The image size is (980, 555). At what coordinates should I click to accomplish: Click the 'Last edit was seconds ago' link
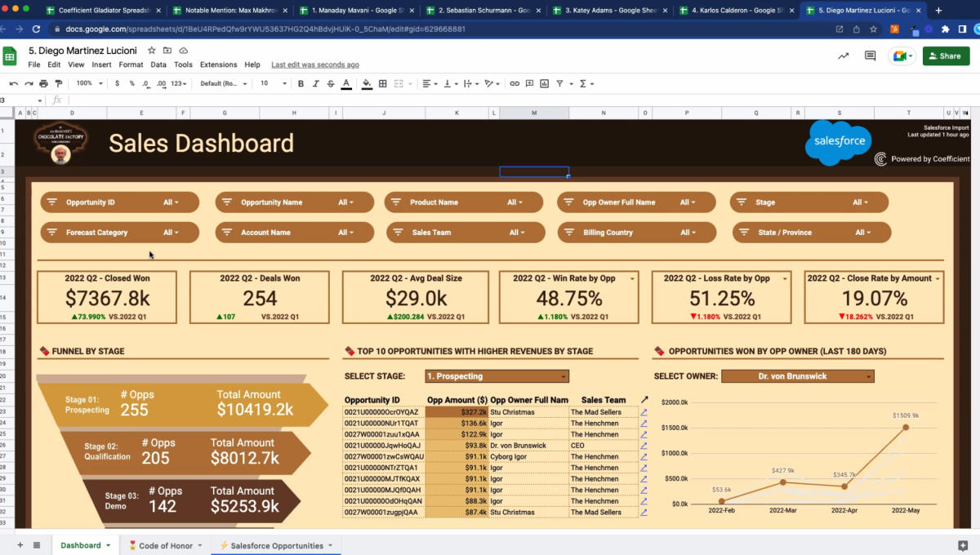tap(314, 64)
